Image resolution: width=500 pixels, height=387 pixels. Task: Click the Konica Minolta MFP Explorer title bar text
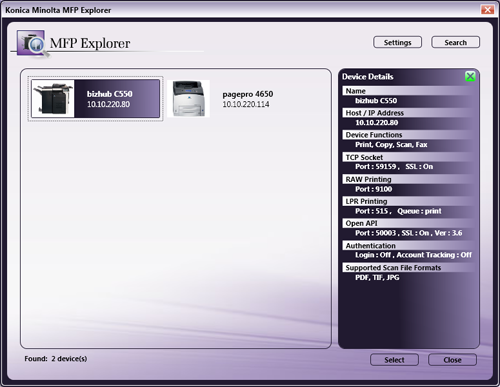click(58, 10)
